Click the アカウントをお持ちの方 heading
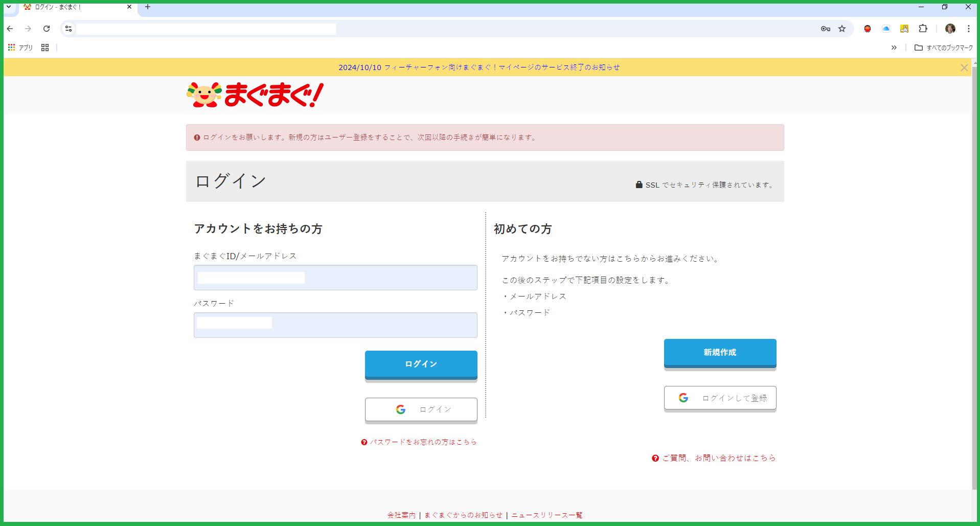The image size is (980, 526). click(x=258, y=228)
